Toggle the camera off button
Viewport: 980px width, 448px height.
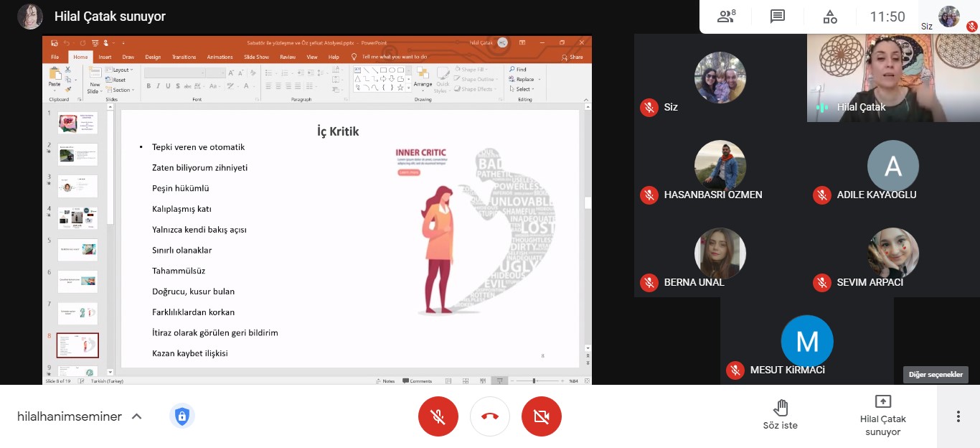click(542, 416)
